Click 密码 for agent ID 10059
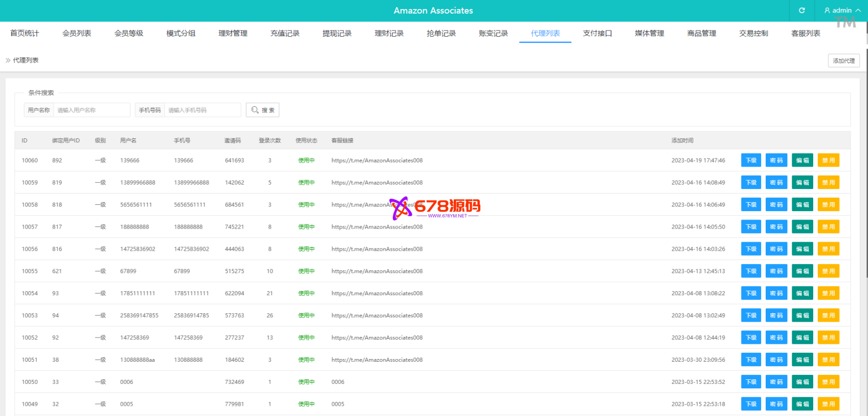This screenshot has height=416, width=868. pos(776,182)
